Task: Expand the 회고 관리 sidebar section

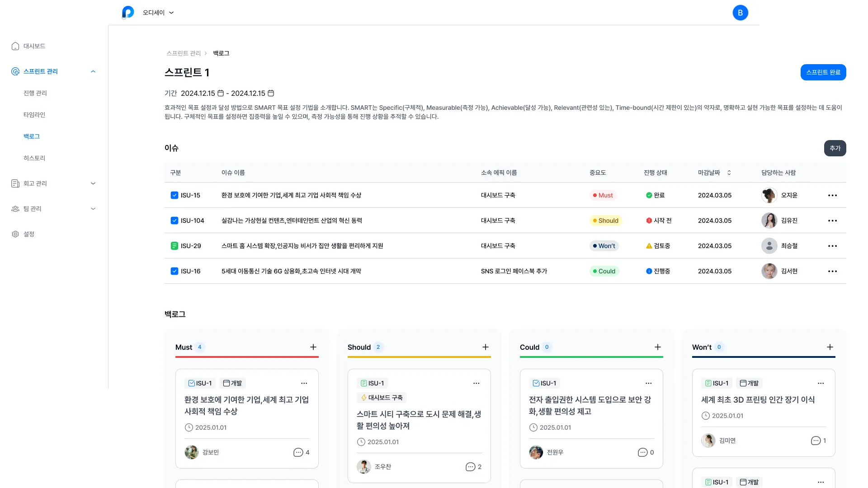Action: tap(93, 183)
